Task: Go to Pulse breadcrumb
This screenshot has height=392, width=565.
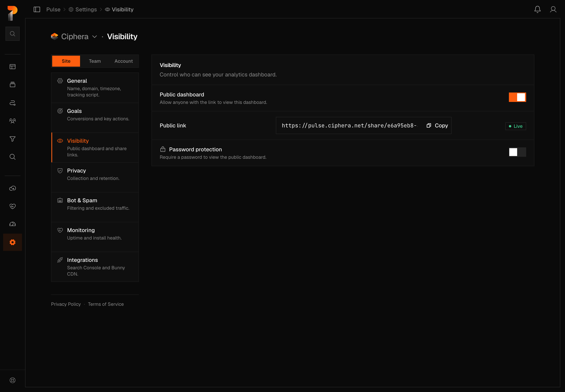Action: 53,9
